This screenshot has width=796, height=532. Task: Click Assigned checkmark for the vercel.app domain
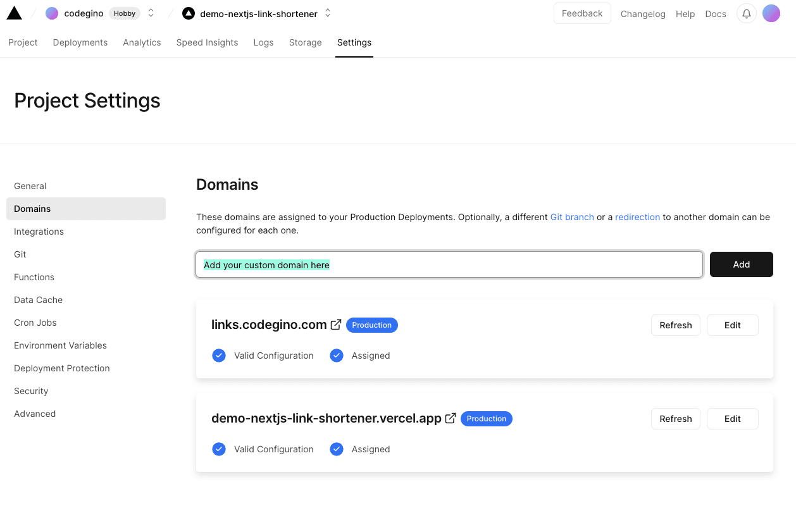[x=337, y=449]
